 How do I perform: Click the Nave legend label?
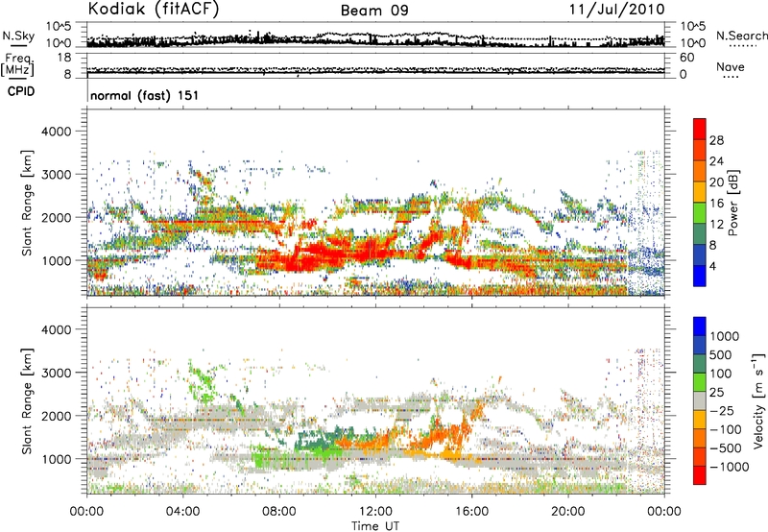click(730, 66)
